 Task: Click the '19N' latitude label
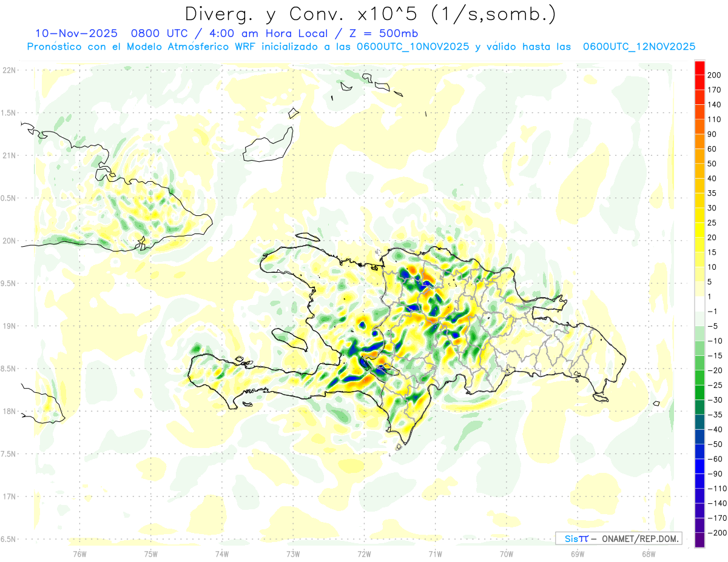[x=8, y=326]
